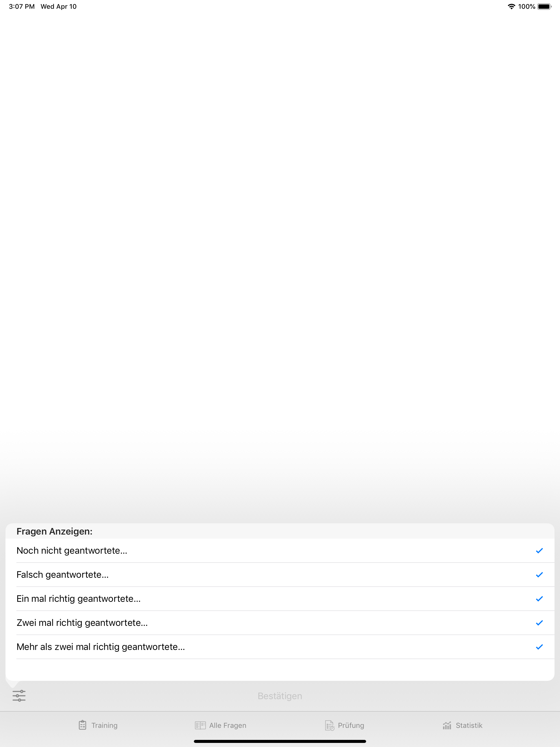Switch to the Training tab
This screenshot has width=560, height=747.
[x=98, y=725]
